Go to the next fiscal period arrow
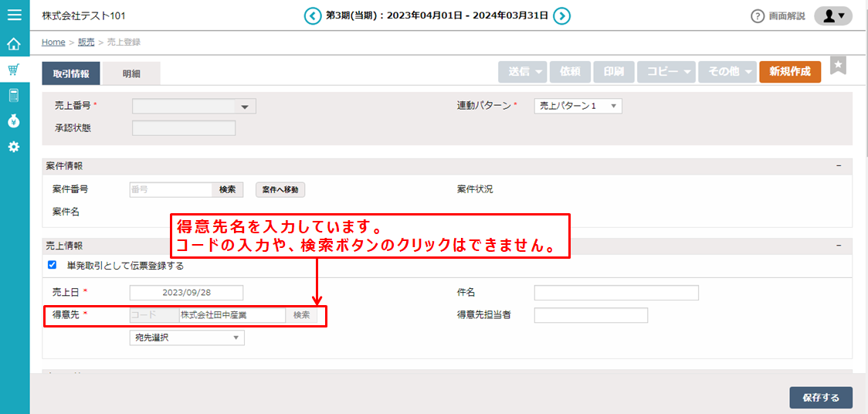This screenshot has width=868, height=414. click(x=562, y=15)
